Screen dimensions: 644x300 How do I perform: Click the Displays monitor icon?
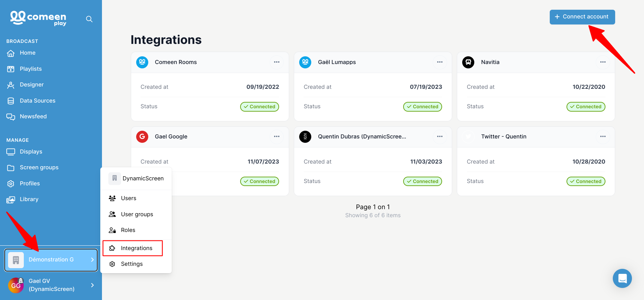click(11, 152)
